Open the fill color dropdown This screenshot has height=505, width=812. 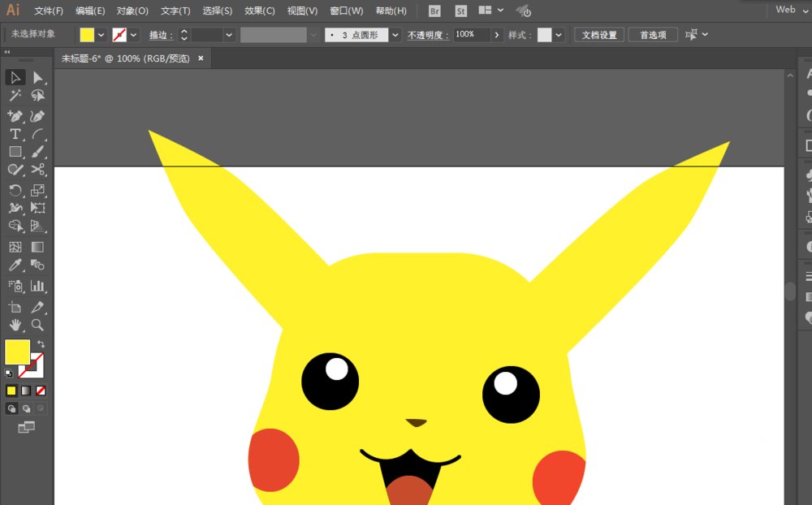(x=101, y=35)
